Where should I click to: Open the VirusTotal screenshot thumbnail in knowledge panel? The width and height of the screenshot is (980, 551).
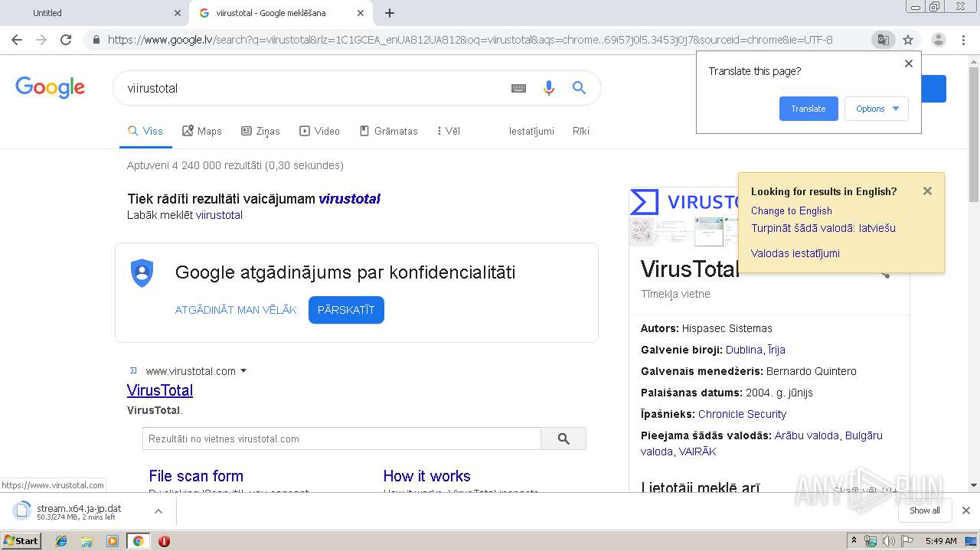710,231
